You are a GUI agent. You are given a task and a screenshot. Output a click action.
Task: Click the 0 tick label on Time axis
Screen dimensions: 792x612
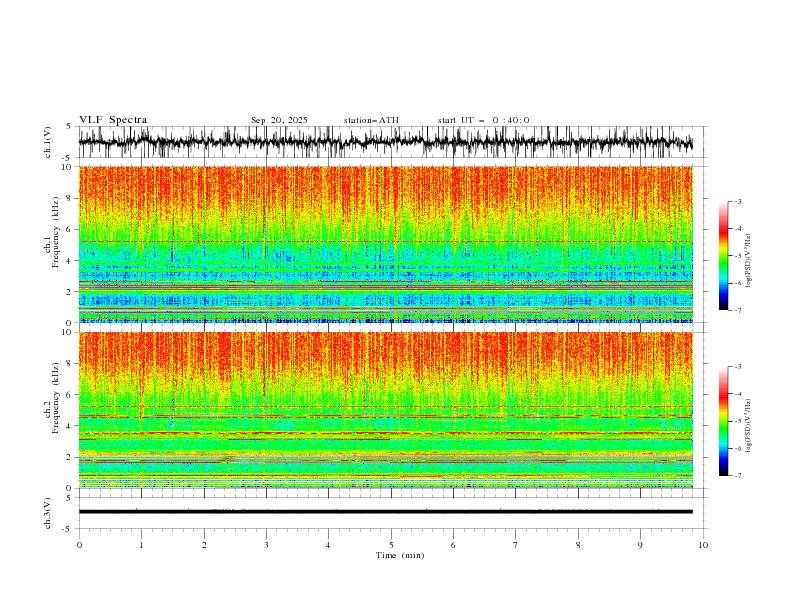coord(79,545)
